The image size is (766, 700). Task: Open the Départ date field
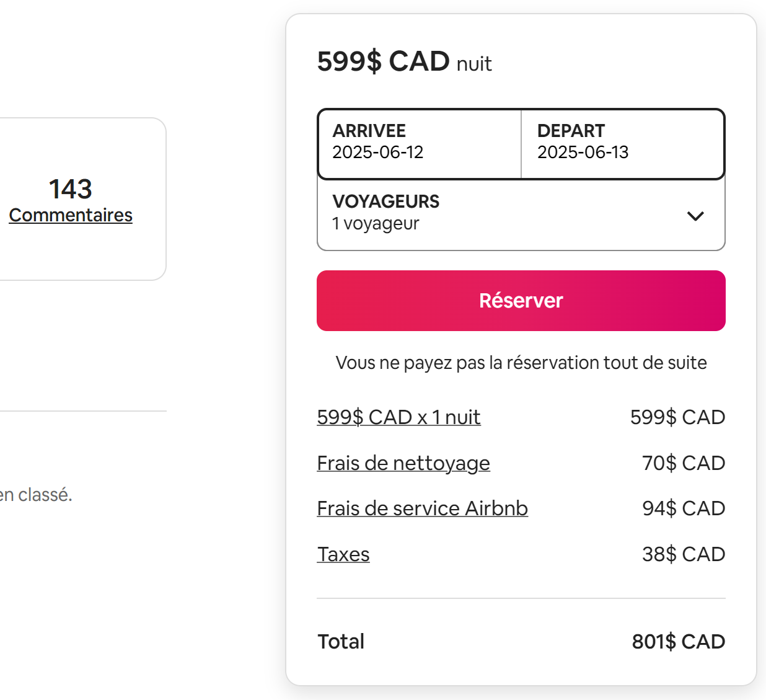click(x=623, y=144)
